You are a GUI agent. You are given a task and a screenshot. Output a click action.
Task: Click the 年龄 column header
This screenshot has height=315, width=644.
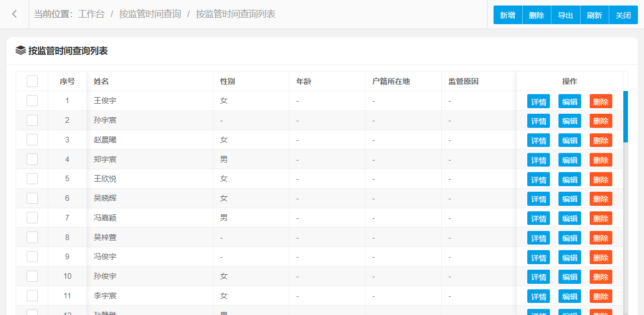(303, 81)
